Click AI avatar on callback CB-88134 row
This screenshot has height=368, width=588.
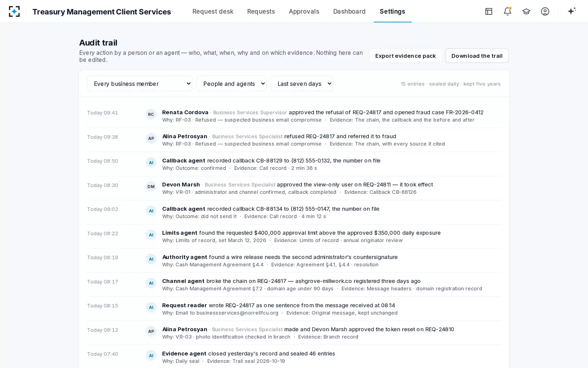[x=151, y=211]
